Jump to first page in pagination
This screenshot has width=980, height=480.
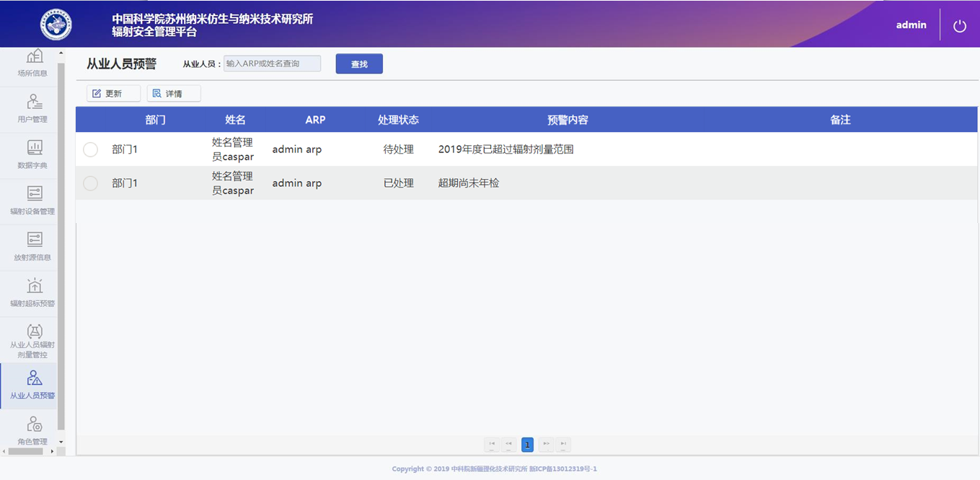coord(492,445)
